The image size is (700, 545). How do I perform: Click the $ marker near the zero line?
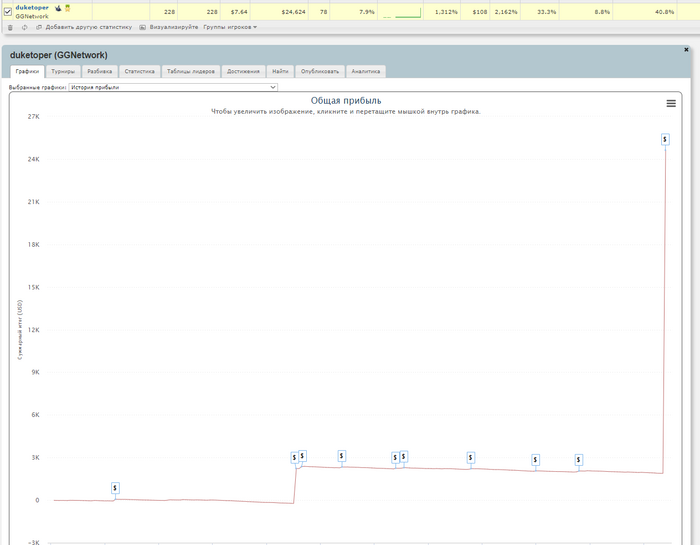tap(115, 488)
